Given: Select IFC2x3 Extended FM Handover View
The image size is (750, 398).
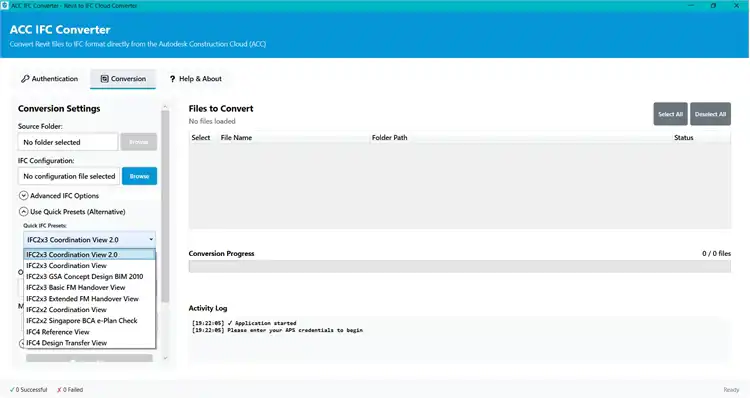Looking at the screenshot, I should pos(89,298).
